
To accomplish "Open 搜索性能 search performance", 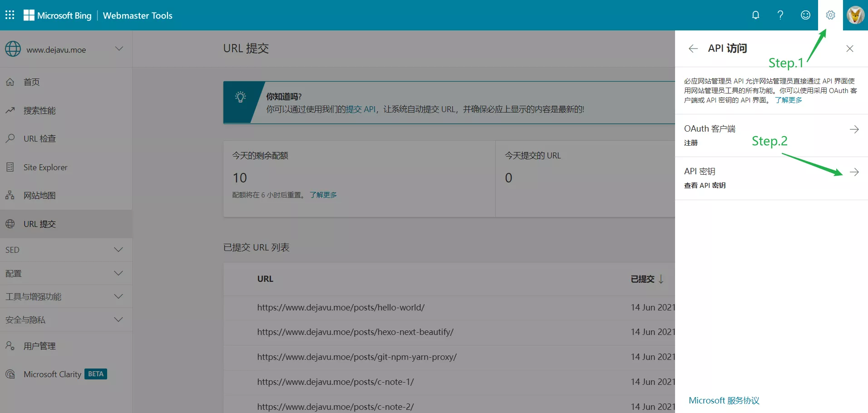I will pos(66,110).
